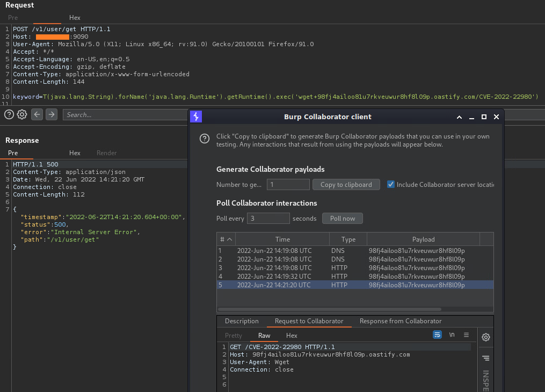
Task: Open Collaborator help question mark icon
Action: click(205, 139)
